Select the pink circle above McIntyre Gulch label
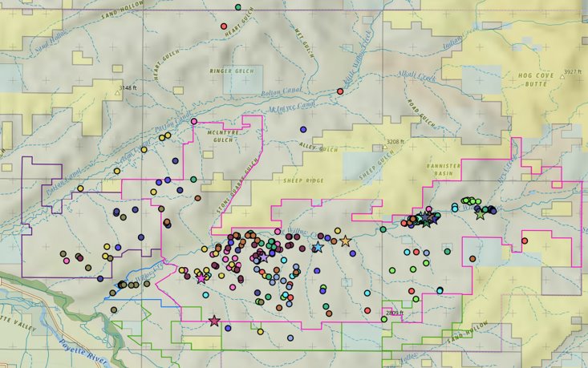Image resolution: width=588 pixels, height=368 pixels. tap(194, 121)
